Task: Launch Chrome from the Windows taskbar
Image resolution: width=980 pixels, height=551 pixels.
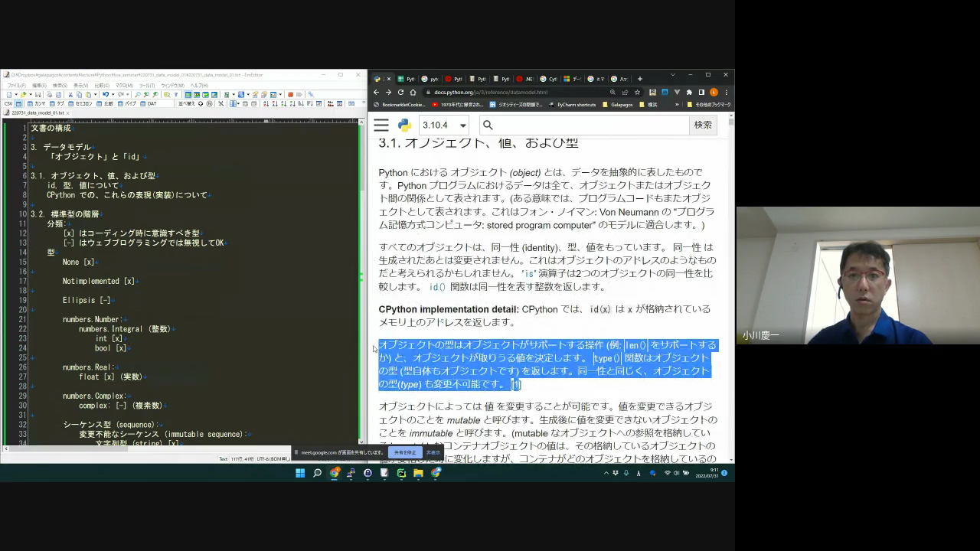Action: click(335, 473)
